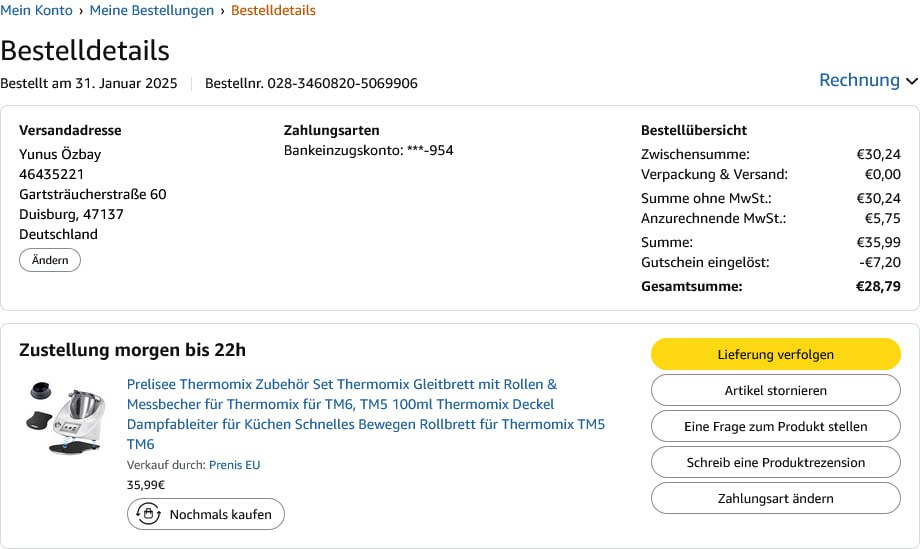920x549 pixels.
Task: Click the reorder icon in Nochmals kaufen
Action: click(x=148, y=514)
